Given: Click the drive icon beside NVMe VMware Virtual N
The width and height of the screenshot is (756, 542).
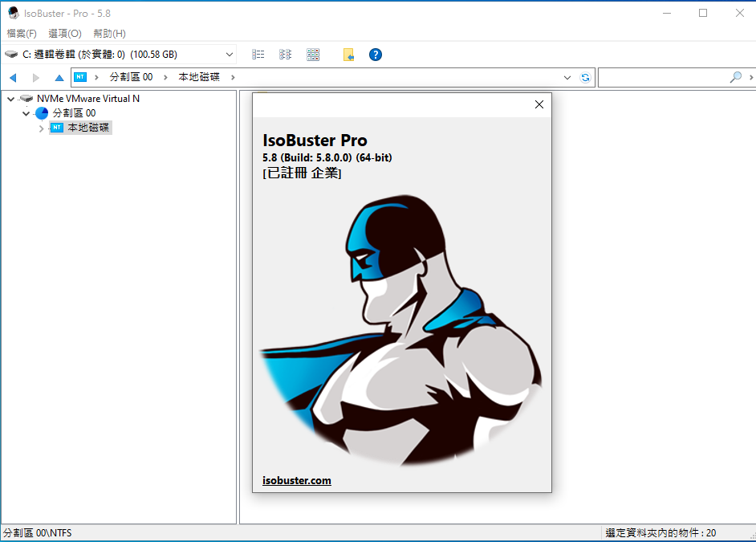Looking at the screenshot, I should click(26, 99).
